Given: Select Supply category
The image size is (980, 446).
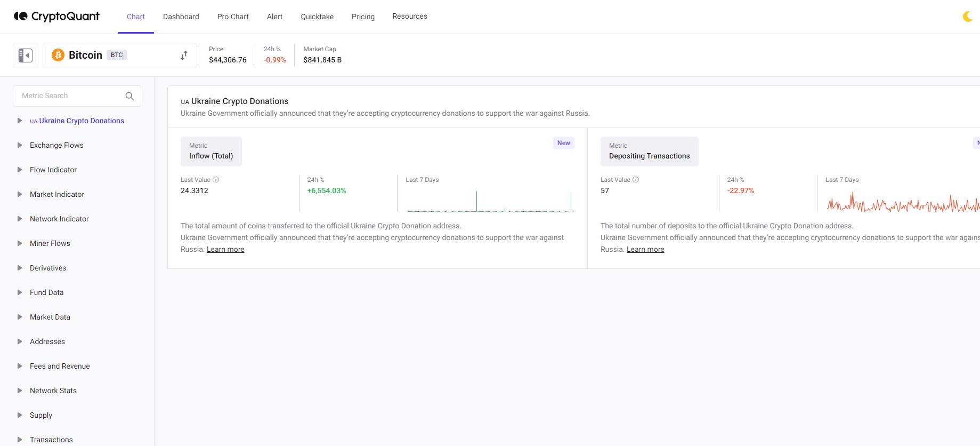Looking at the screenshot, I should click(x=41, y=415).
